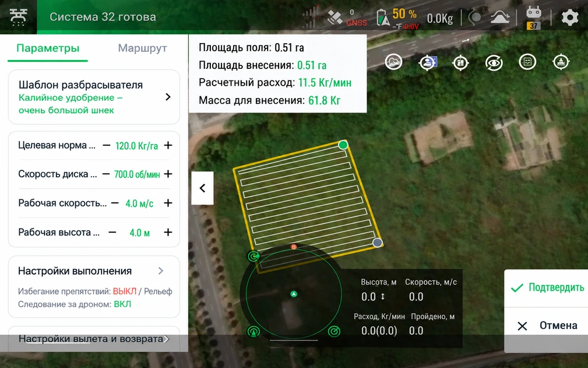The image size is (588, 368).
Task: Increase Скорость диска value
Action: pyautogui.click(x=168, y=174)
